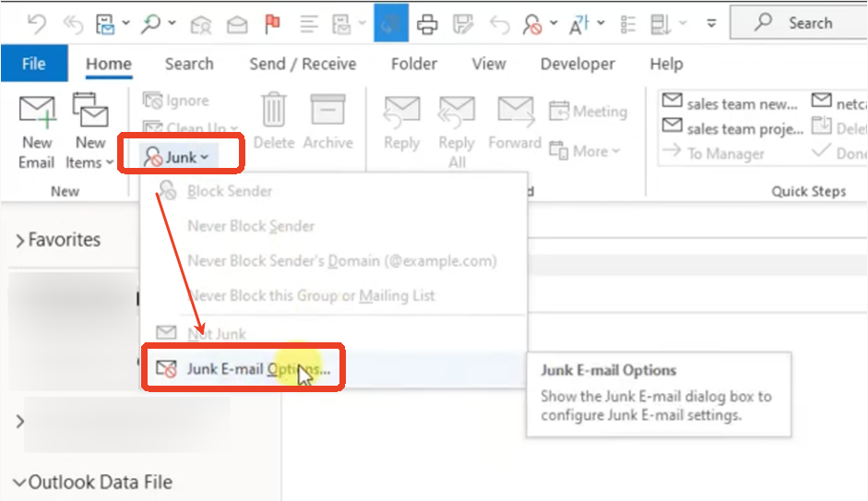Click the Junk person icon in quick access toolbar
This screenshot has height=501, width=868.
point(532,24)
